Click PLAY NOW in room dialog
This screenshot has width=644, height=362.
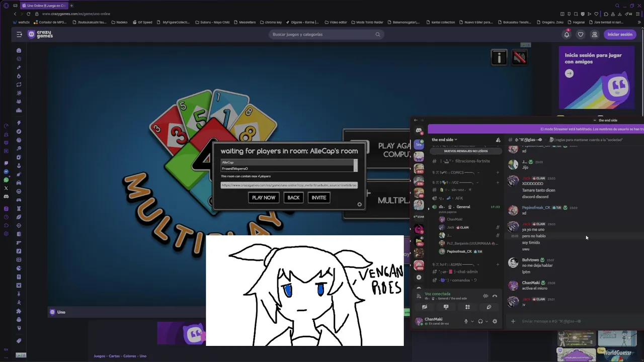tap(264, 198)
